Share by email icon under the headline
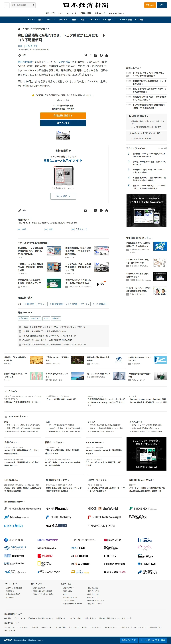This screenshot has width=171, height=644. [85, 55]
